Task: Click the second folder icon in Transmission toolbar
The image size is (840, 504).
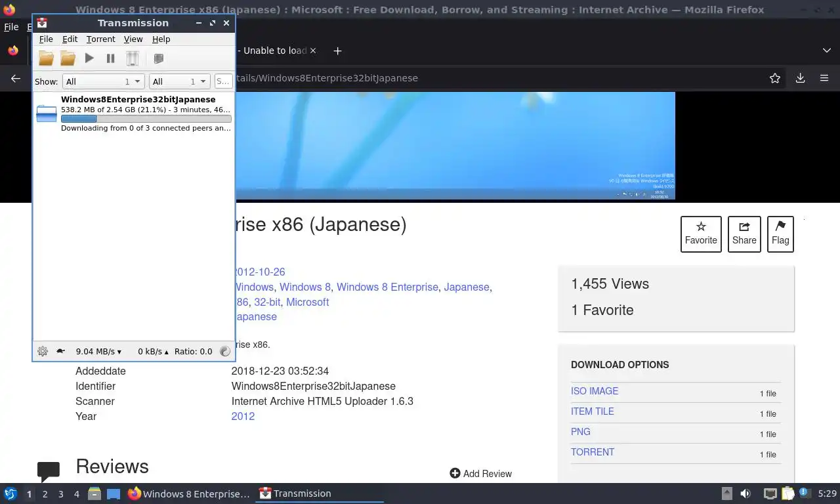Action: 68,58
